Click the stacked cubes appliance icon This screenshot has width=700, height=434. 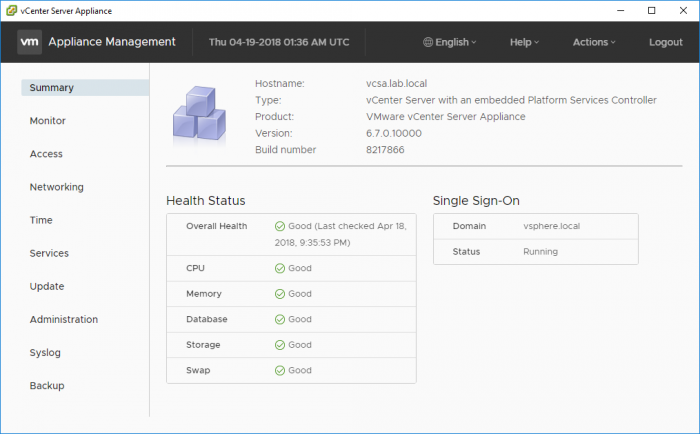point(199,114)
